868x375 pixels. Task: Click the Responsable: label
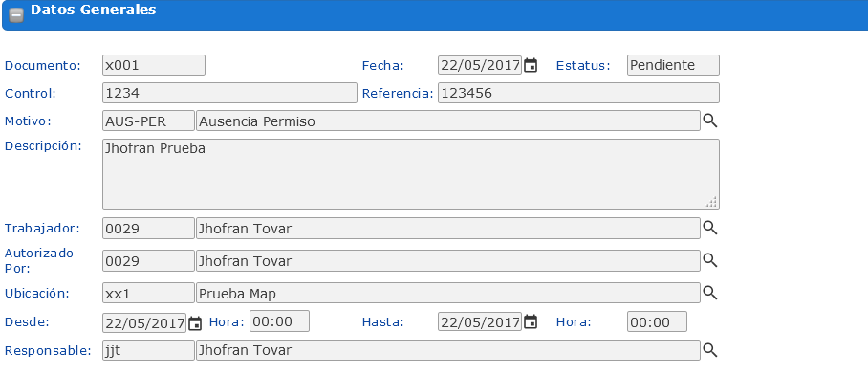[48, 351]
